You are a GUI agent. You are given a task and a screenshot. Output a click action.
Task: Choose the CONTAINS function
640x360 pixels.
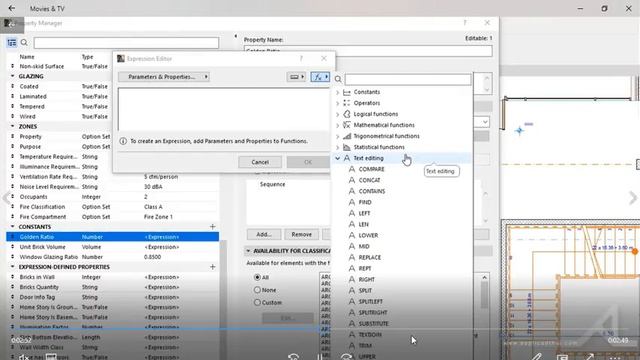pos(372,191)
